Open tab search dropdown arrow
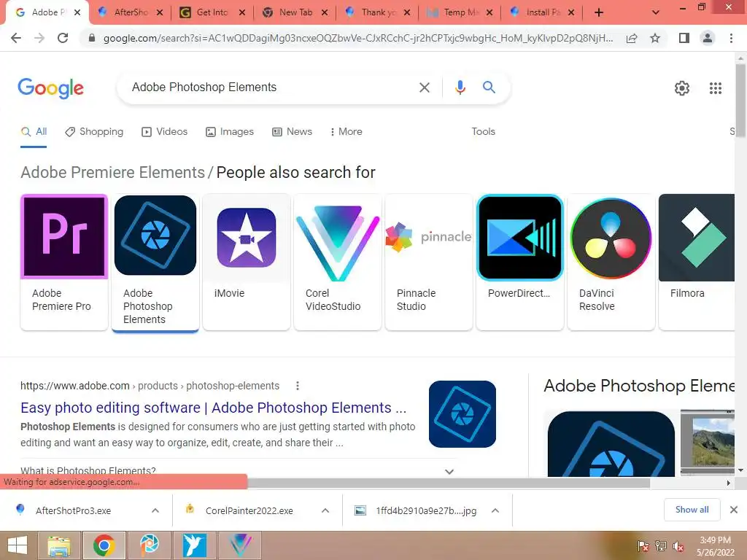747x560 pixels. (x=656, y=13)
